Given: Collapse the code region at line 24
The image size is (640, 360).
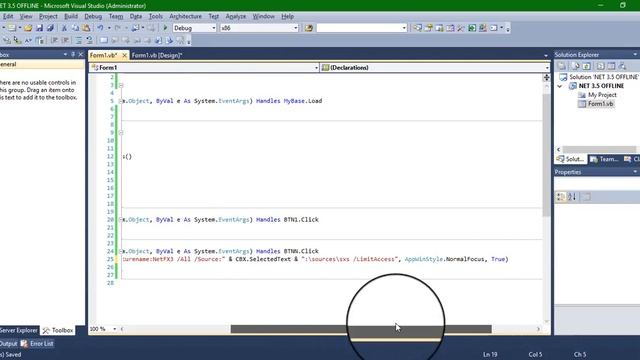Looking at the screenshot, I should 121,251.
